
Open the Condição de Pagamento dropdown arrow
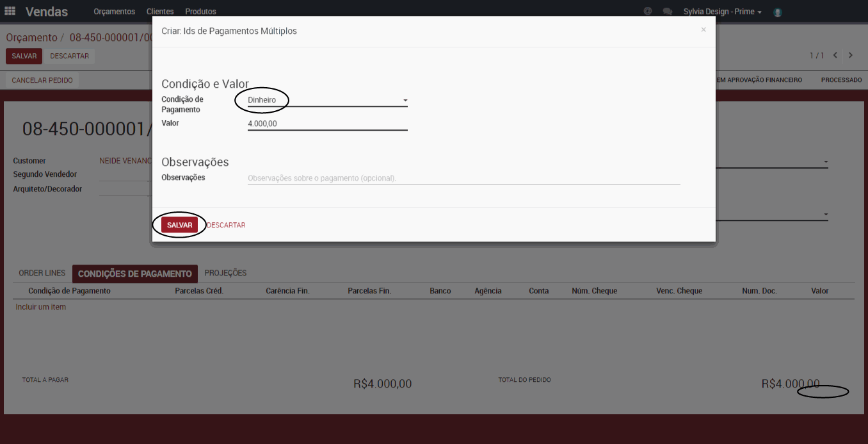[405, 101]
